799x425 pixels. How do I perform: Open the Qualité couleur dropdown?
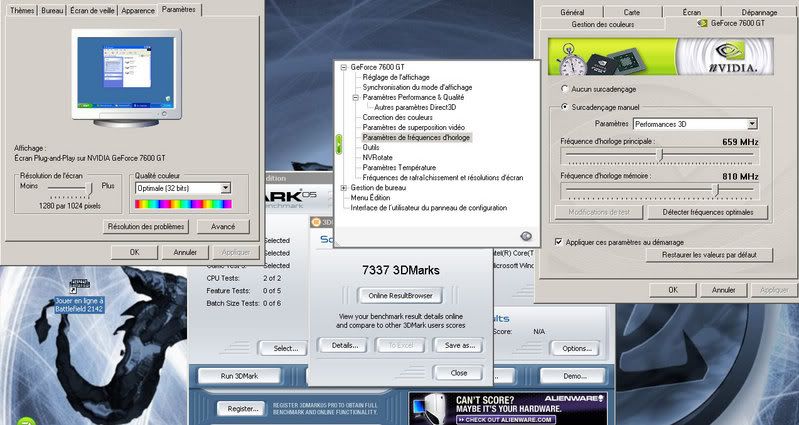click(x=226, y=188)
